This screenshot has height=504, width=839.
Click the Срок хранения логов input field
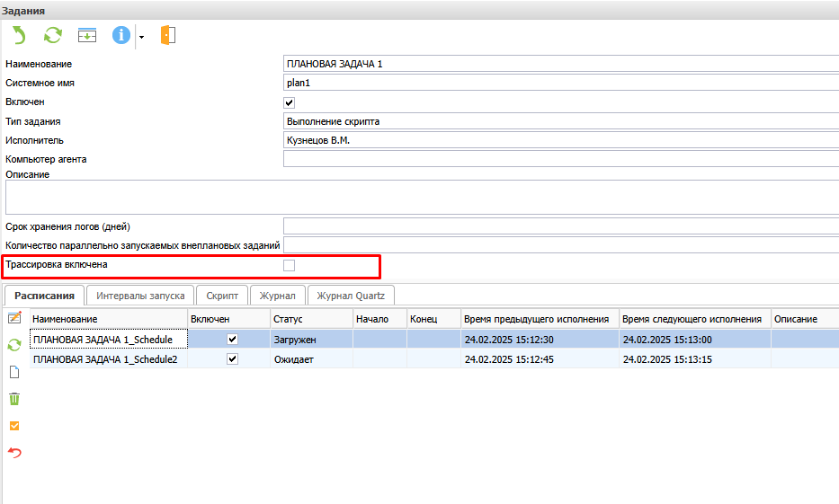click(559, 225)
